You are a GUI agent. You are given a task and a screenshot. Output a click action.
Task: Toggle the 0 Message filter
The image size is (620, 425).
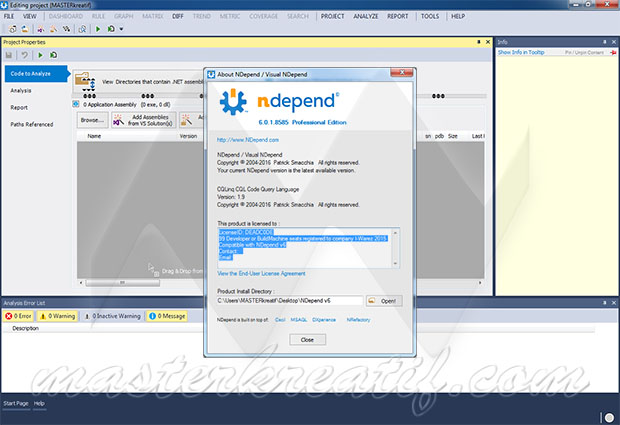pos(166,316)
